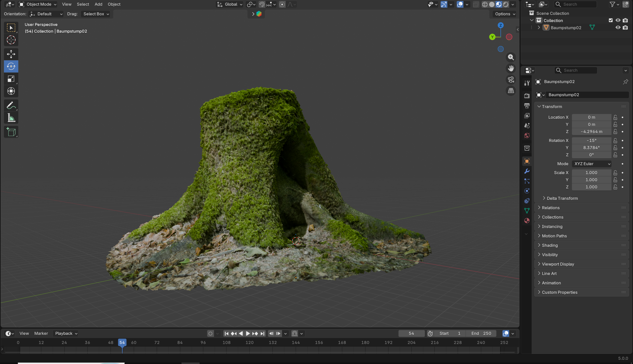Disable Baumpstump02 in renders camera icon
This screenshot has height=364, width=633.
pos(625,27)
